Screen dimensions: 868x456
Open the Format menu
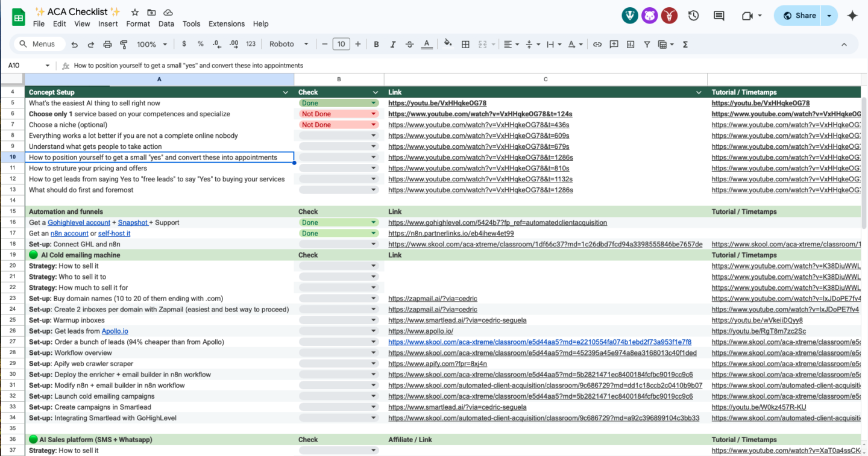138,24
